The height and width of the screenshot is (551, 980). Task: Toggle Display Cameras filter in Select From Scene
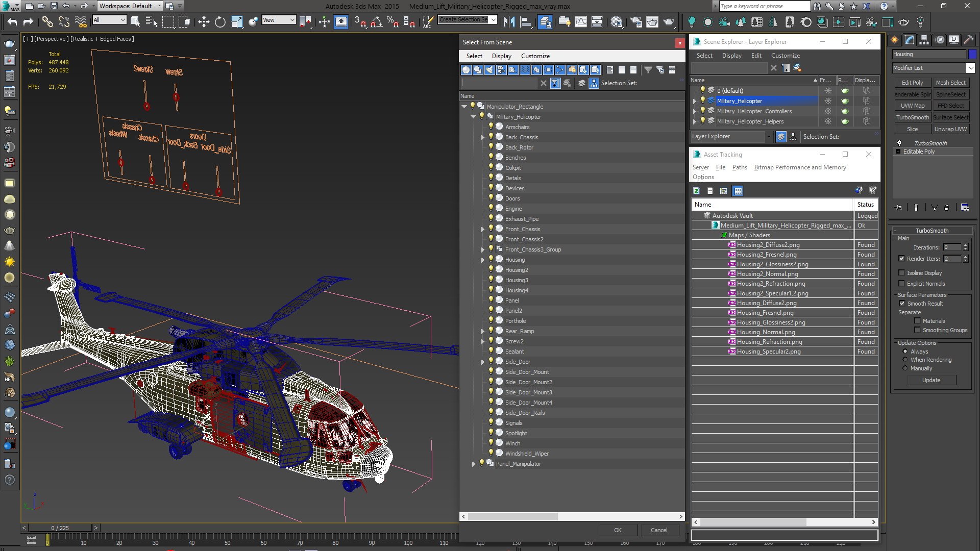(501, 70)
